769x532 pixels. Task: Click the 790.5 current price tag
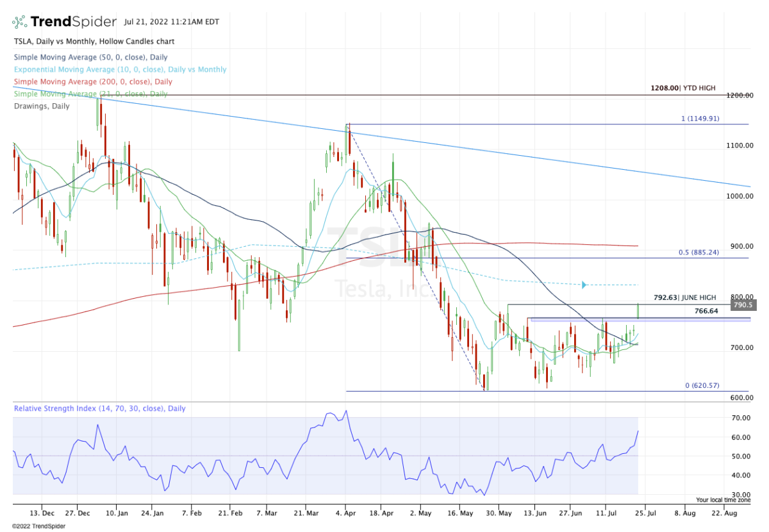coord(743,306)
